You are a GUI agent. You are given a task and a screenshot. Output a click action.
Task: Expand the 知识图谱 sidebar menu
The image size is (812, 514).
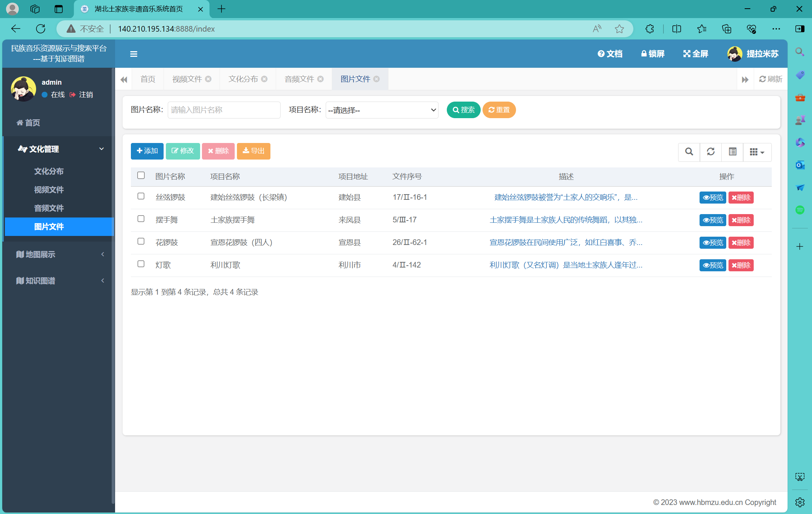click(58, 281)
